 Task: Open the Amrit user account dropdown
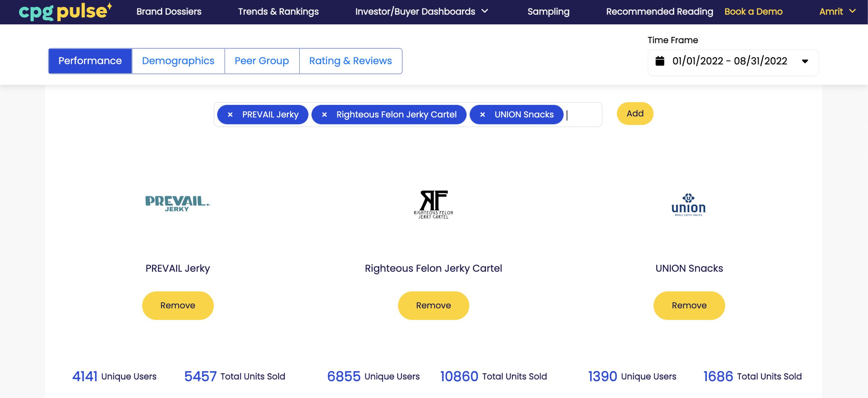click(x=837, y=11)
